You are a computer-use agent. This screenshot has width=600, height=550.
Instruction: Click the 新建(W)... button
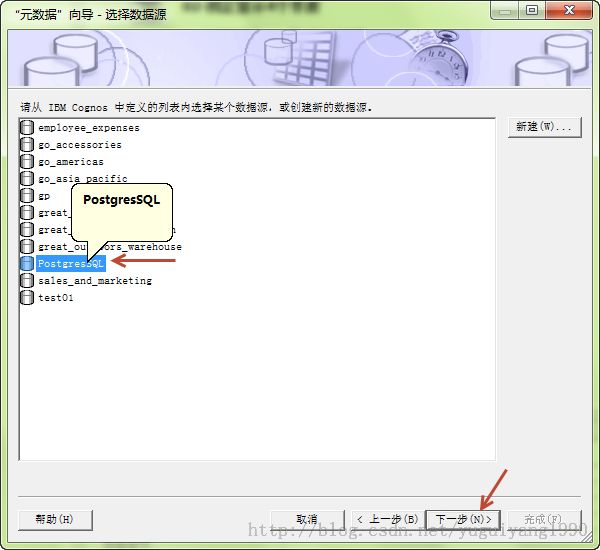point(545,127)
